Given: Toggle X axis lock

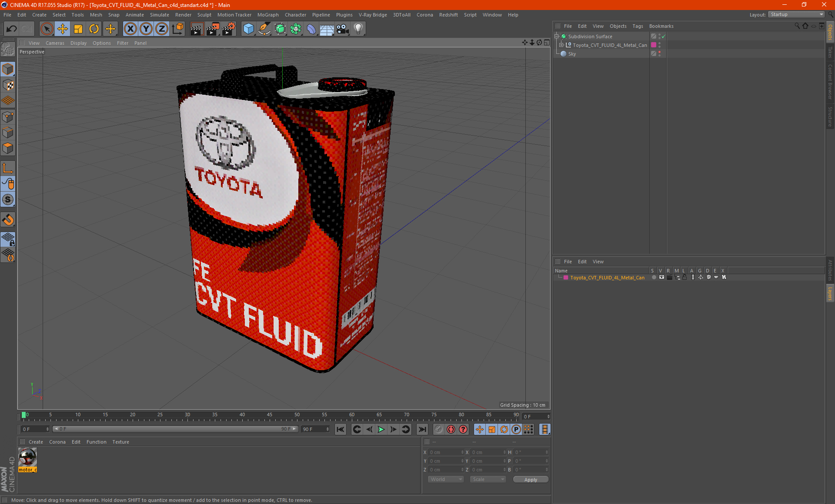Looking at the screenshot, I should pos(130,29).
